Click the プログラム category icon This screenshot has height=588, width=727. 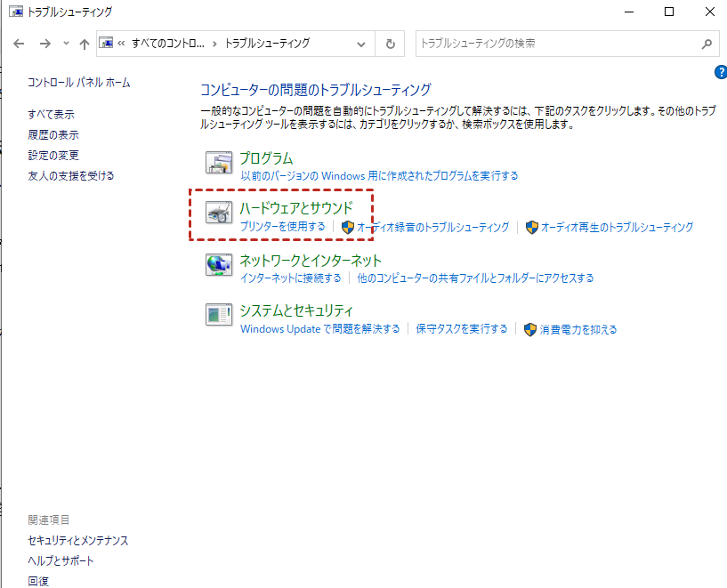(219, 162)
